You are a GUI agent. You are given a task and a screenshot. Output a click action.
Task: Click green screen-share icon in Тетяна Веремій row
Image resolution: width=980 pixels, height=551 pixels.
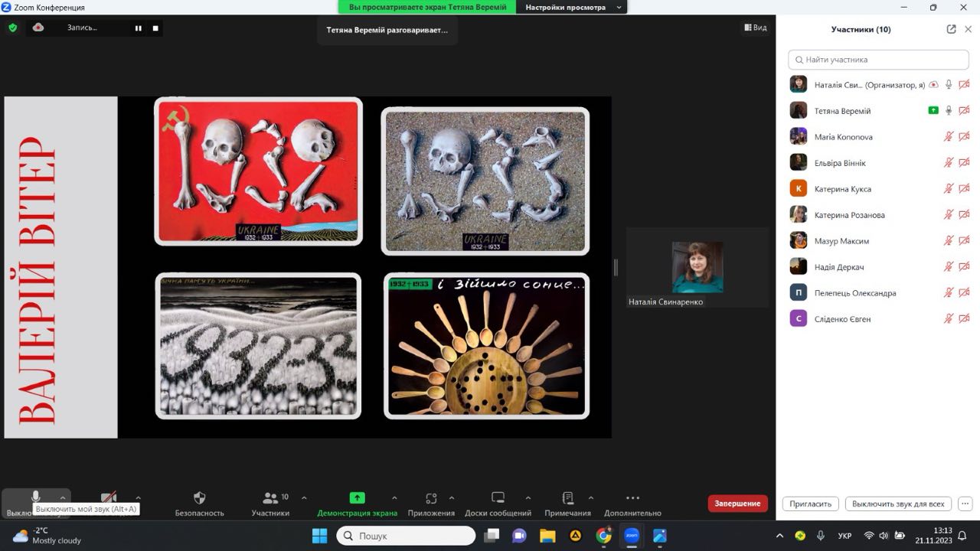pos(933,111)
